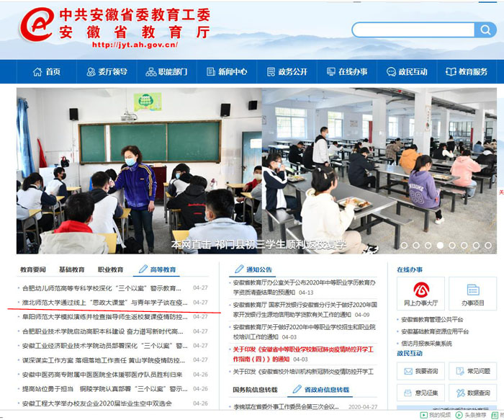Select the first carousel slide dot
Image resolution: width=504 pixels, height=420 pixels.
tap(403, 245)
